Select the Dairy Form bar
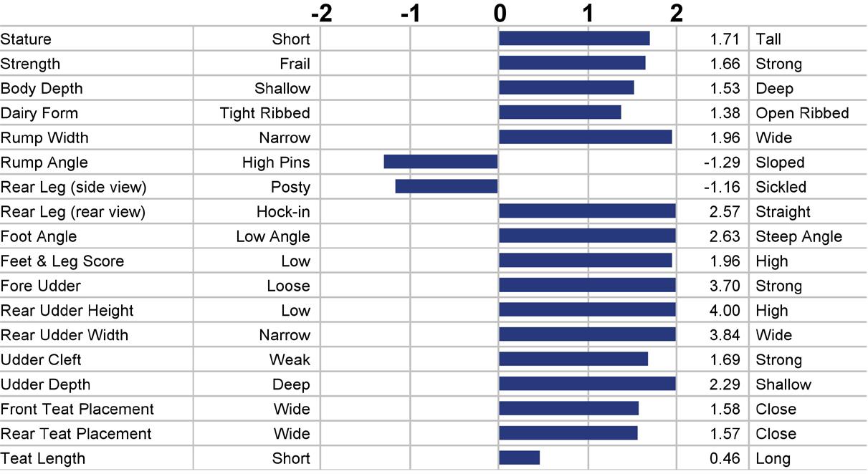The image size is (868, 474). click(561, 112)
